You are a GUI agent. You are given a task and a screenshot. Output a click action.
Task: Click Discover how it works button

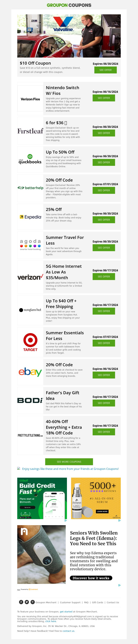tap(91, 578)
